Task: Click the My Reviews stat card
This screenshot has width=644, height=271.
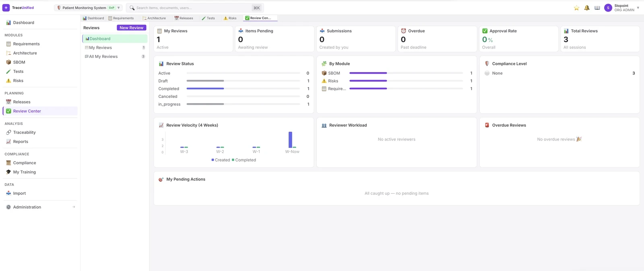Action: tap(193, 39)
